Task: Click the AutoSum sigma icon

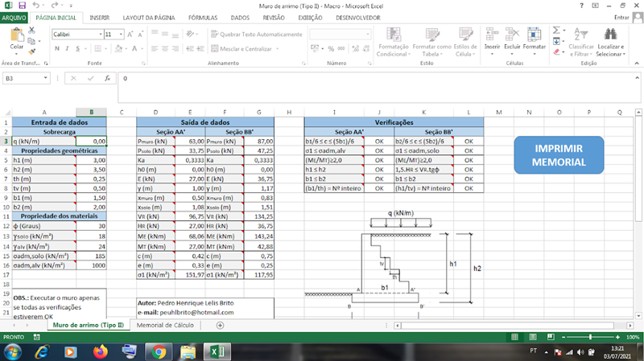Action: pyautogui.click(x=556, y=31)
